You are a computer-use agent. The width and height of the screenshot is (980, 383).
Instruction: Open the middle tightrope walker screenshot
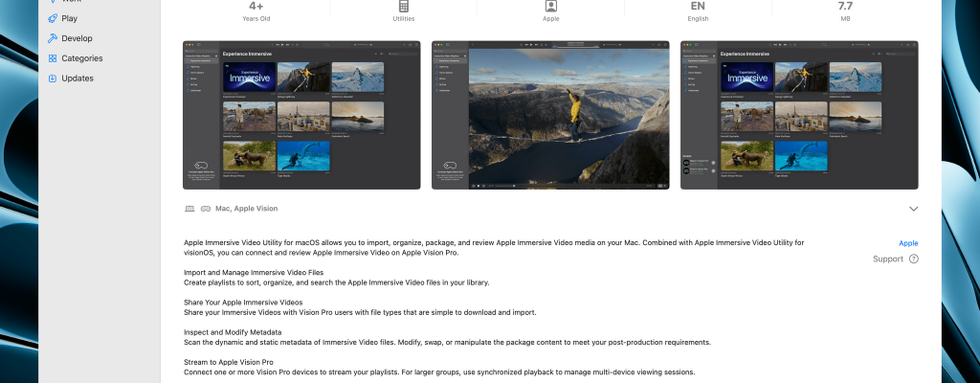tap(550, 115)
